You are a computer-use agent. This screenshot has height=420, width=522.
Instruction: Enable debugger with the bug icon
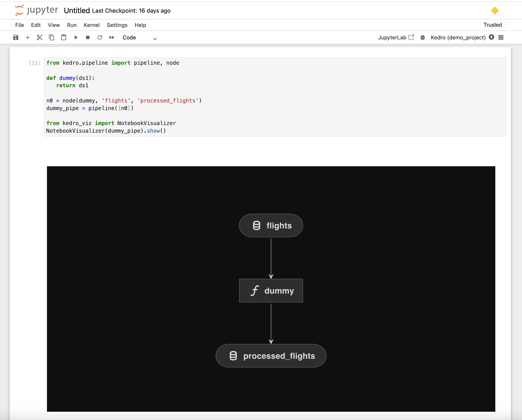[423, 38]
